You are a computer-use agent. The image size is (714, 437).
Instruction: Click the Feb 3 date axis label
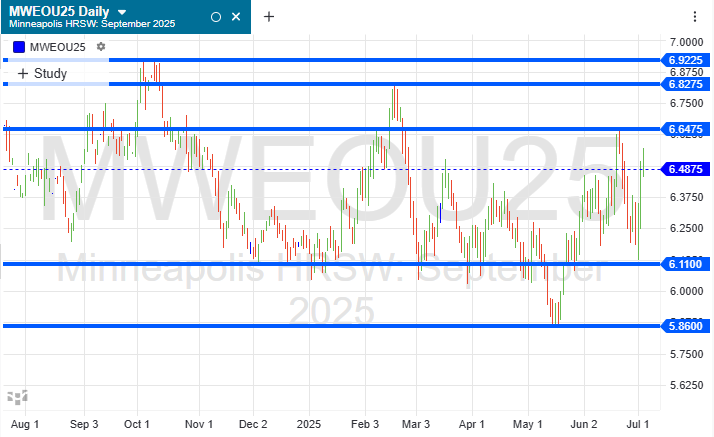(x=365, y=424)
